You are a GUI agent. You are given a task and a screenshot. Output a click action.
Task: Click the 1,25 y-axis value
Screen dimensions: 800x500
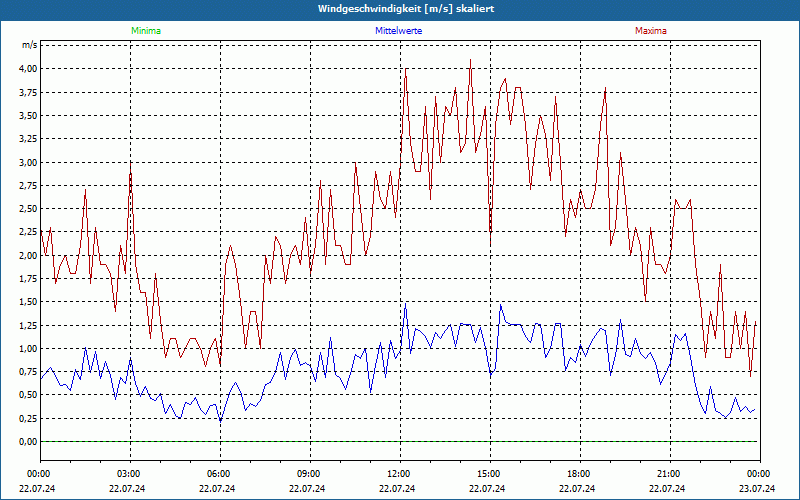[x=28, y=326]
